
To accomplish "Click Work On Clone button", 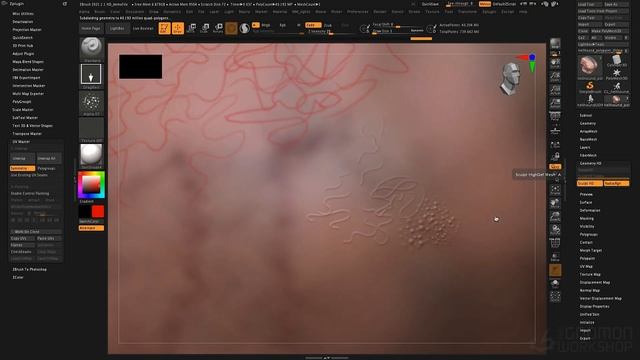I will pyautogui.click(x=36, y=231).
